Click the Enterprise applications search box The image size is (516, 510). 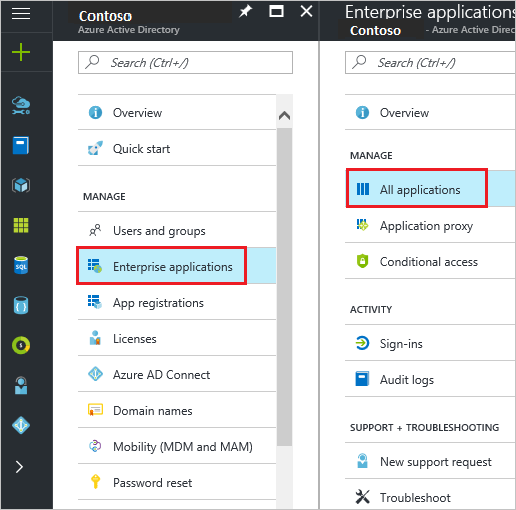coord(430,62)
